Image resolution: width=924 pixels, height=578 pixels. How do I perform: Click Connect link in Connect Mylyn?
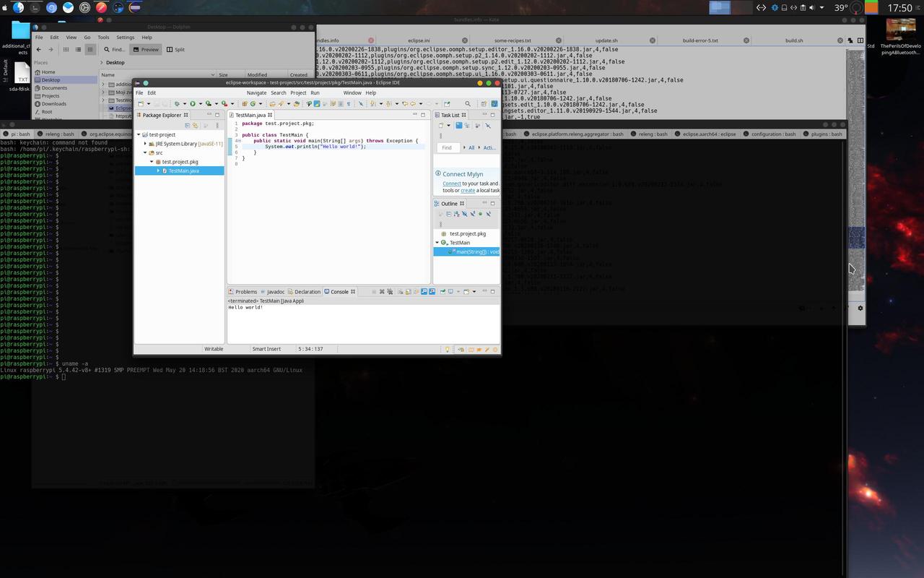coord(452,184)
